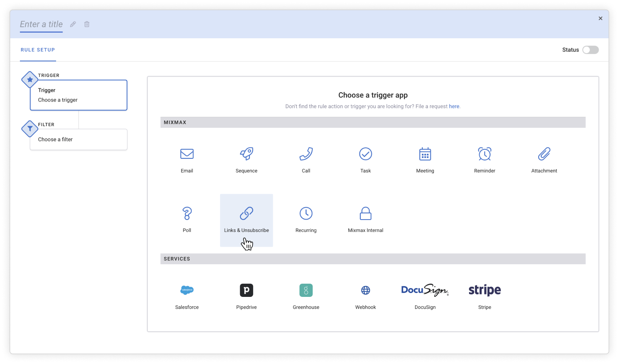619x364 pixels.
Task: Click the 'Choose a trigger app' heading
Action: 373,95
